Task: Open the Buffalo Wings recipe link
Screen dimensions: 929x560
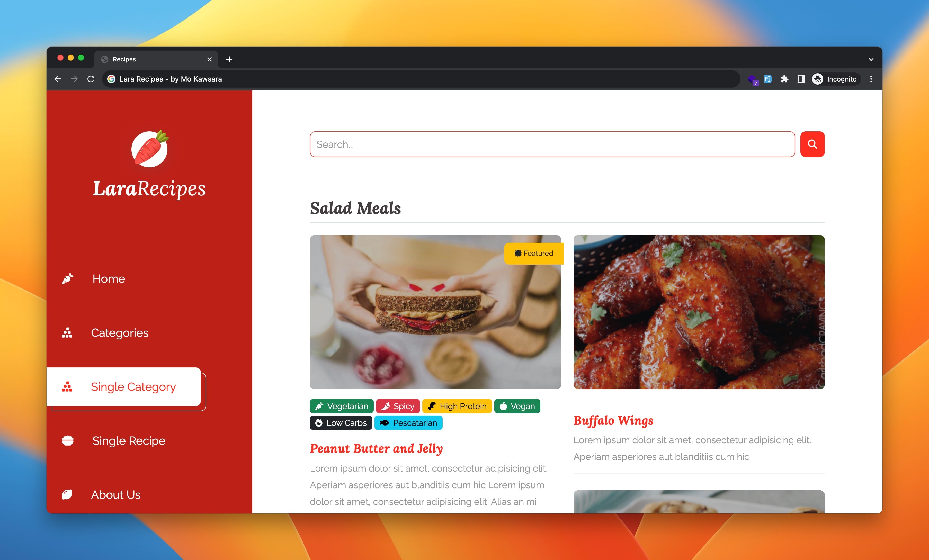Action: (613, 420)
